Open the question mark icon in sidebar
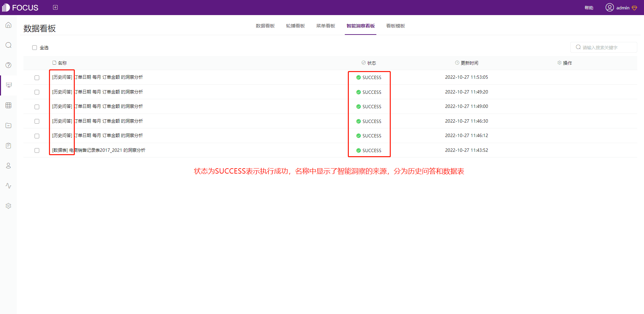The width and height of the screenshot is (644, 314). (x=8, y=65)
